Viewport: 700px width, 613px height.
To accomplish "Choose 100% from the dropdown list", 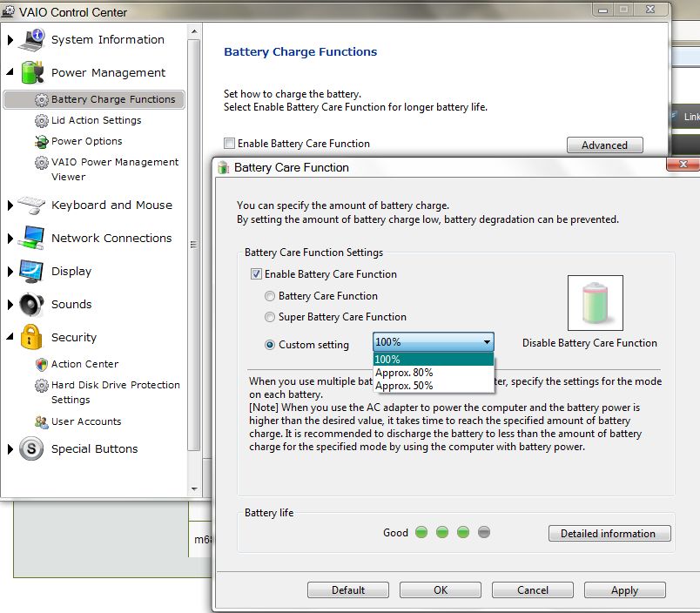I will 433,360.
